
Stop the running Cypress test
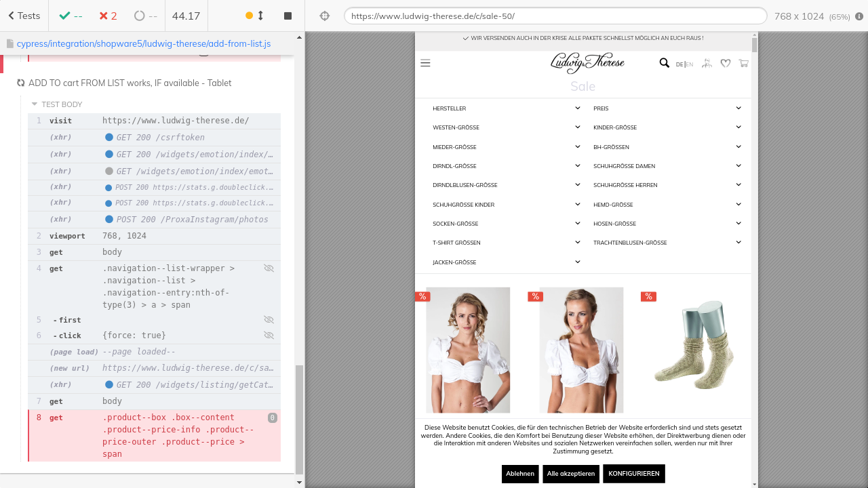coord(288,16)
